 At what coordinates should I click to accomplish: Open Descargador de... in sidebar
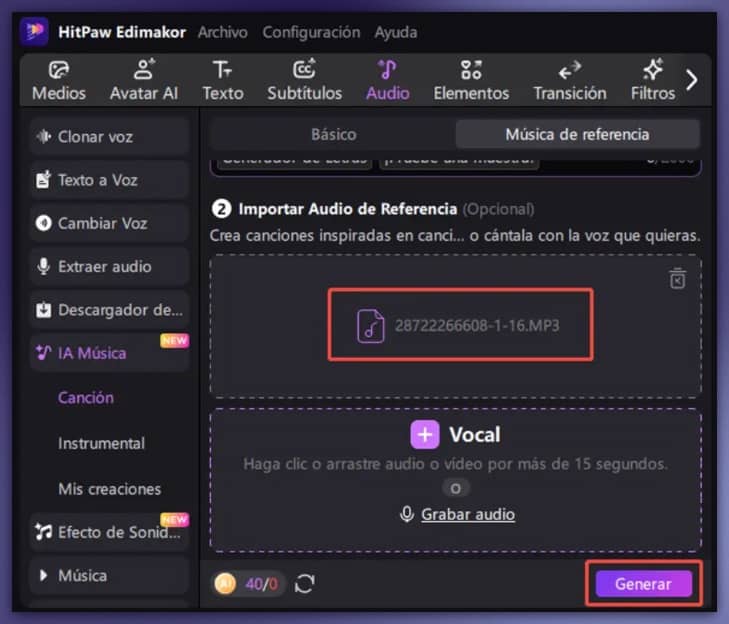pos(110,310)
